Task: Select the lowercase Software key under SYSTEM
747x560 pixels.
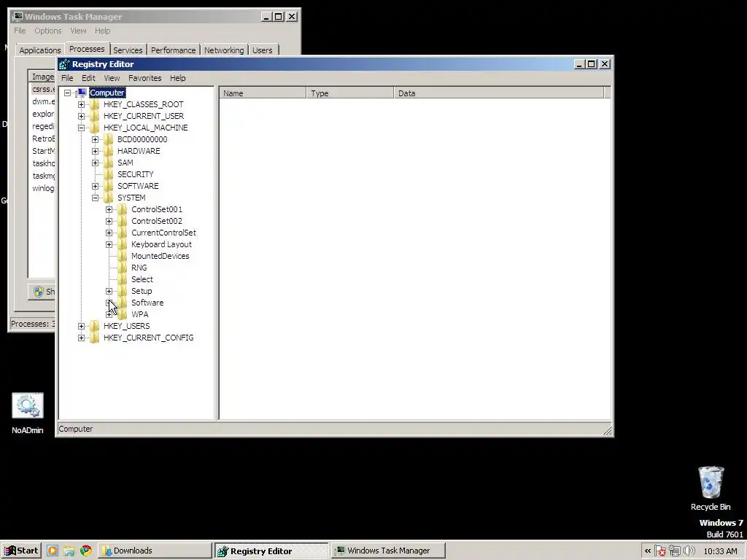Action: tap(147, 303)
